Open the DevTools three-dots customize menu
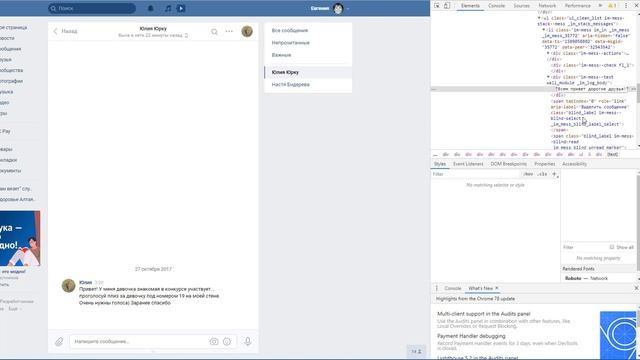The height and width of the screenshot is (360, 640). coord(626,6)
